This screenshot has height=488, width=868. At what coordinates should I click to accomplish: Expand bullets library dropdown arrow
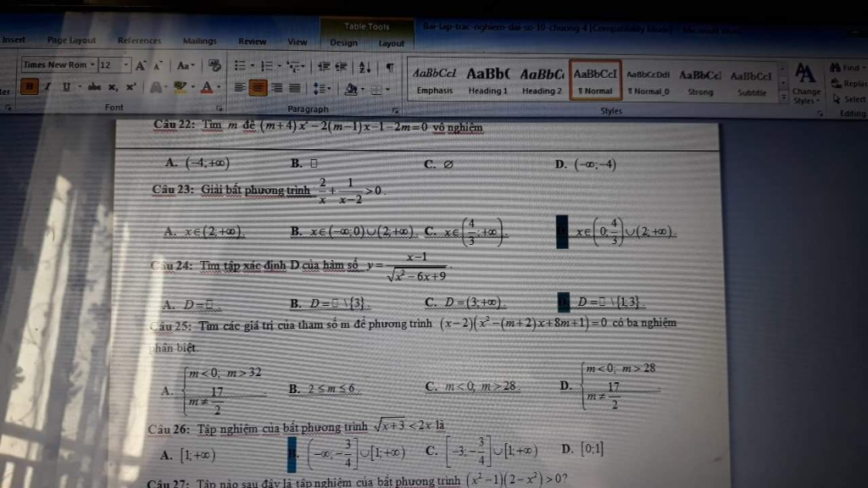coord(253,66)
